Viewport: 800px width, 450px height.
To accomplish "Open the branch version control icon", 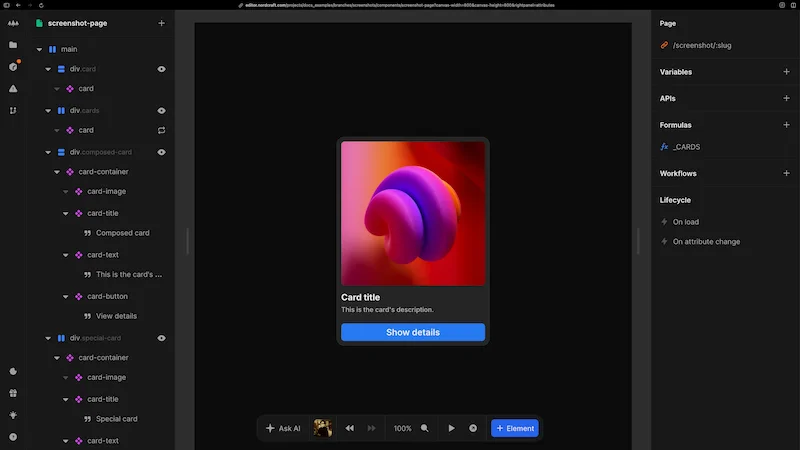I will coord(13,110).
